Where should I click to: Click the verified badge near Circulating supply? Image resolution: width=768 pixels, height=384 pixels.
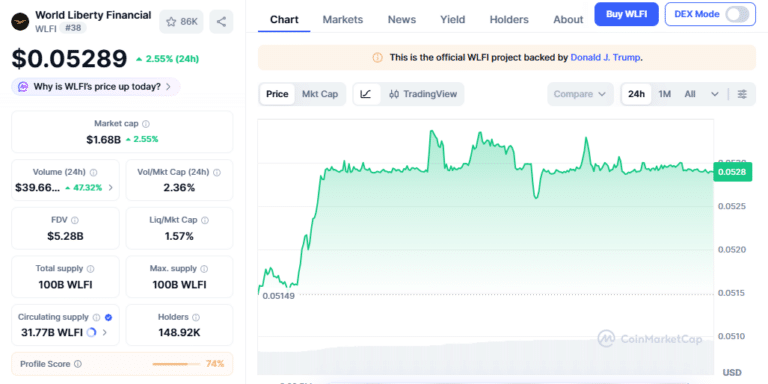click(109, 317)
